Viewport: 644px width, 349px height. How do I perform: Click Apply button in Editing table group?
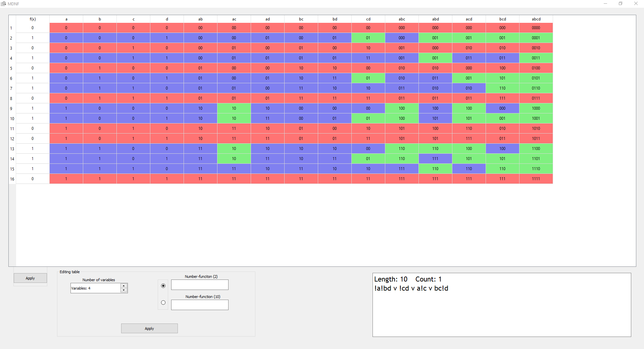pos(149,329)
